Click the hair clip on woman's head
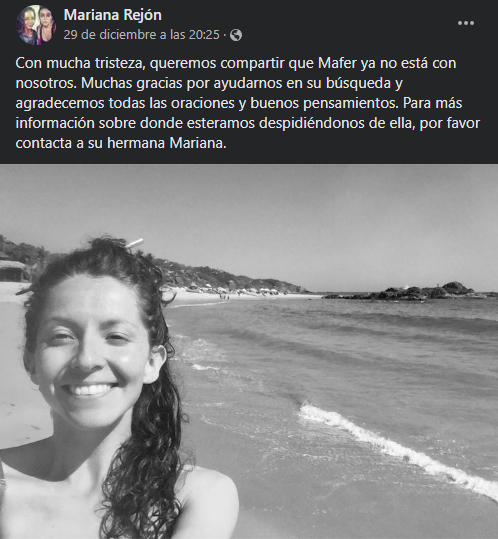 coord(135,243)
